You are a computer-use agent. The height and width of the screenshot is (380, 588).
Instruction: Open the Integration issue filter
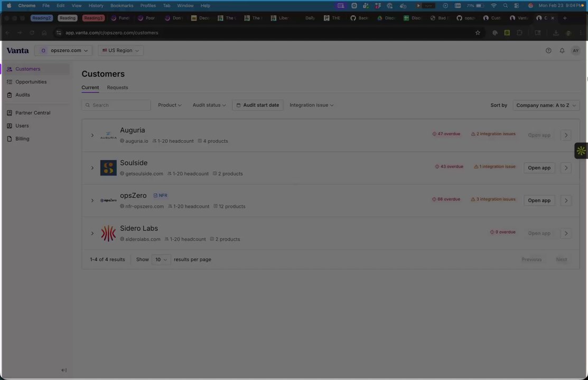(311, 106)
